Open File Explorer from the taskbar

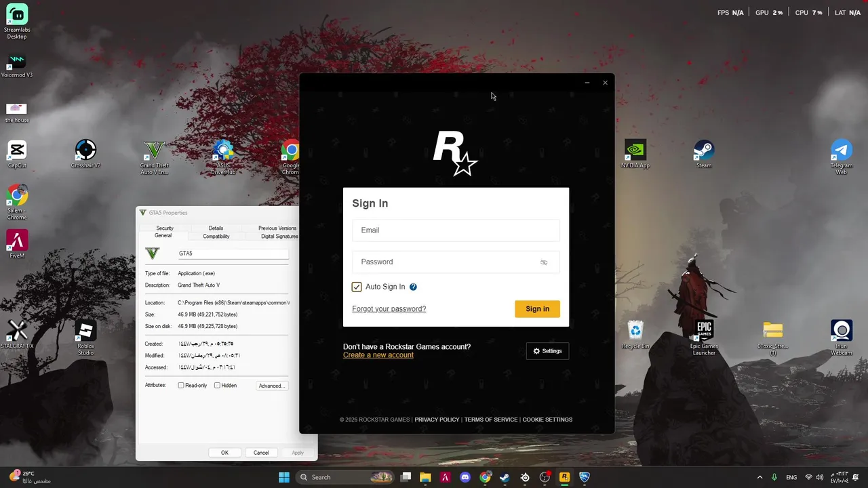pyautogui.click(x=425, y=477)
